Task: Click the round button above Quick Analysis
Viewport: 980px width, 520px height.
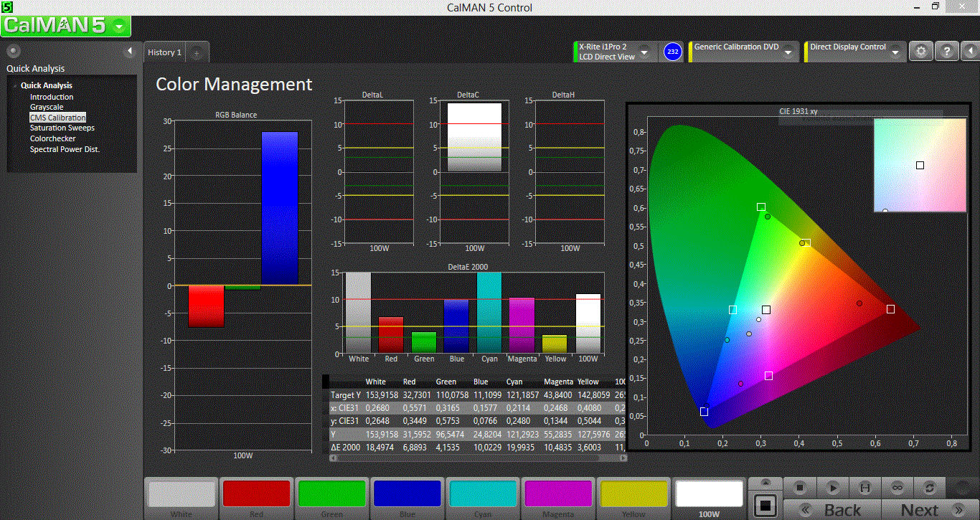Action: [x=13, y=51]
